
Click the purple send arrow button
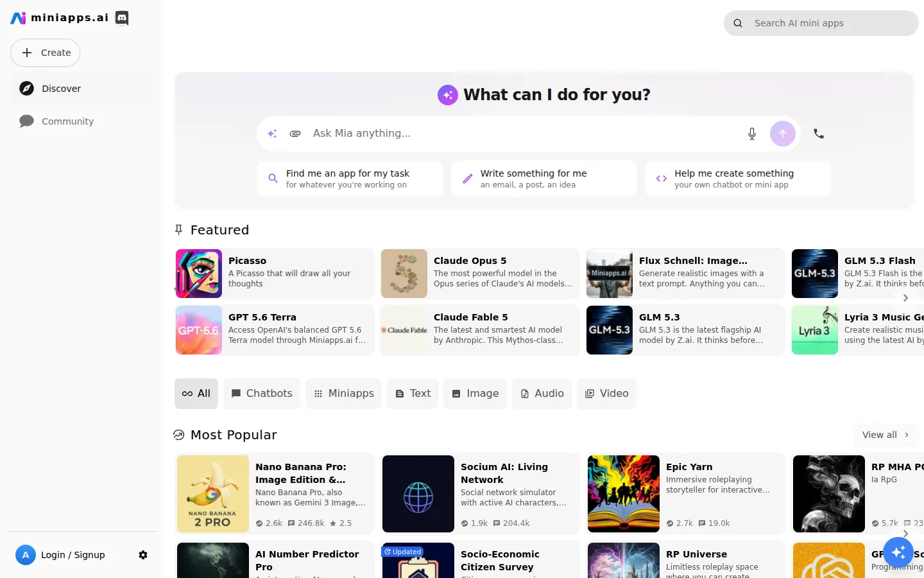pos(783,134)
